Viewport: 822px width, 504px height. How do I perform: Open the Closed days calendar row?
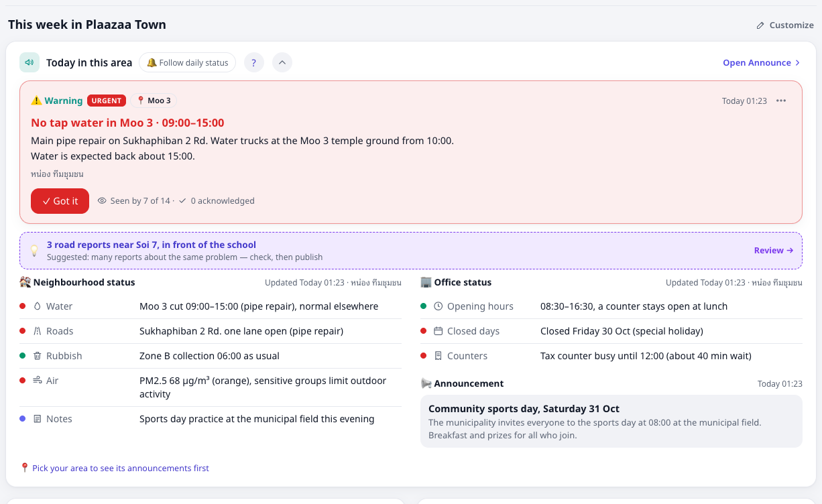pyautogui.click(x=611, y=331)
